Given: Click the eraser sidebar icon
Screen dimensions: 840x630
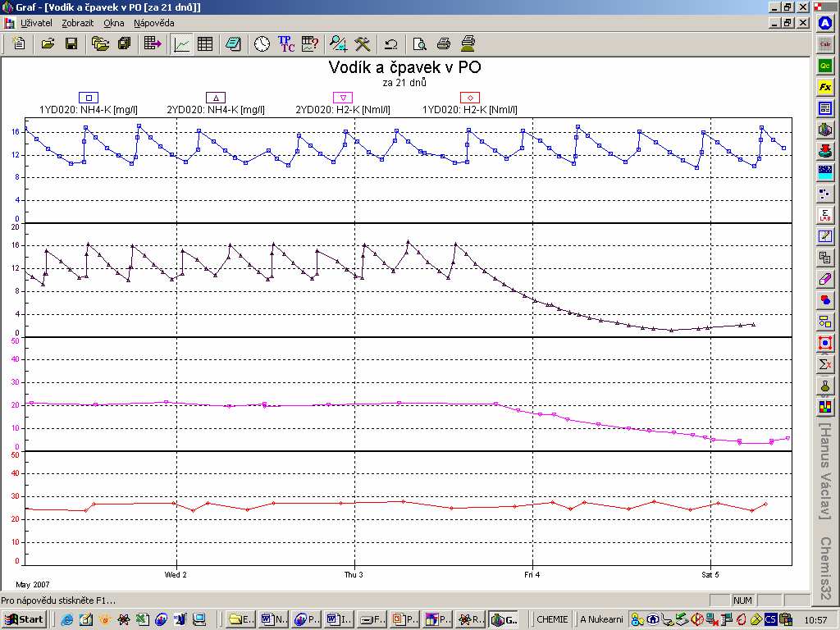Looking at the screenshot, I should pyautogui.click(x=825, y=279).
